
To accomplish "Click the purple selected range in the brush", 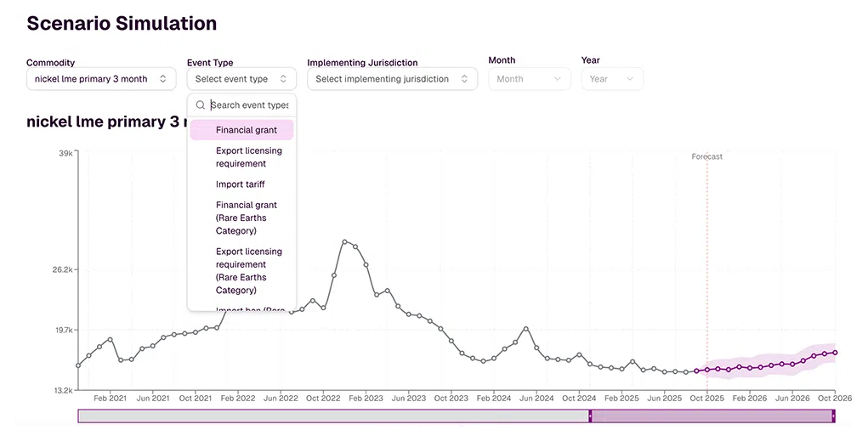I will click(x=712, y=416).
